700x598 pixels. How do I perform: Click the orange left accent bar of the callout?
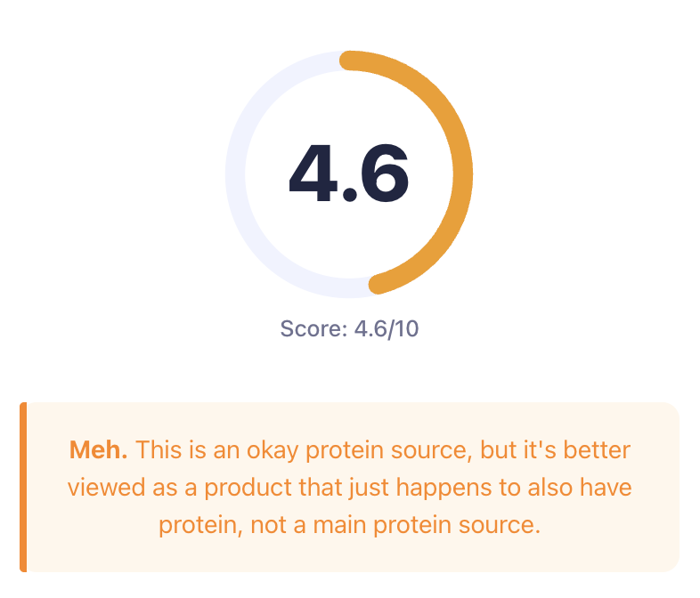[x=23, y=487]
